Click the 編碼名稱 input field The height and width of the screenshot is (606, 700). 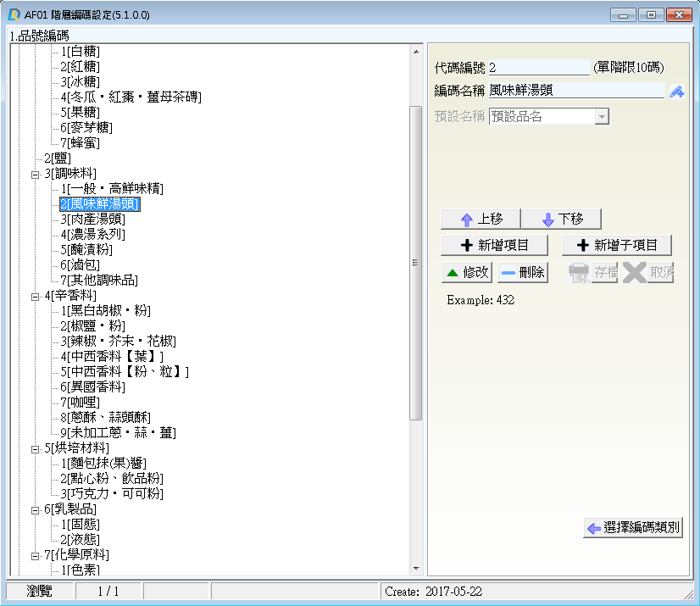[x=576, y=90]
